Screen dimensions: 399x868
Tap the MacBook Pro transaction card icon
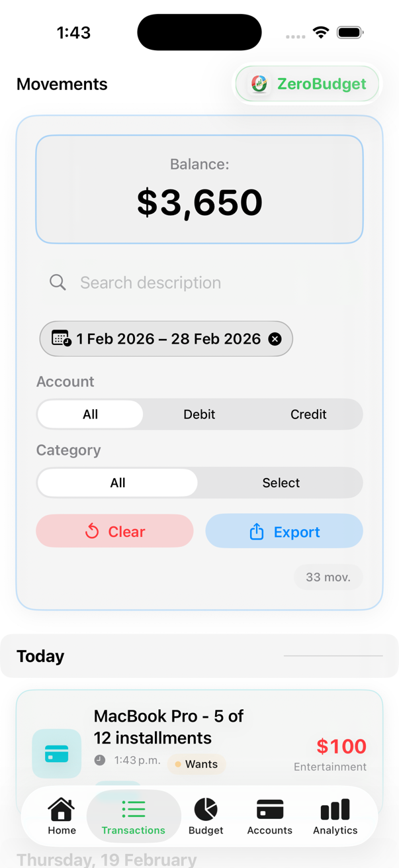tap(57, 753)
